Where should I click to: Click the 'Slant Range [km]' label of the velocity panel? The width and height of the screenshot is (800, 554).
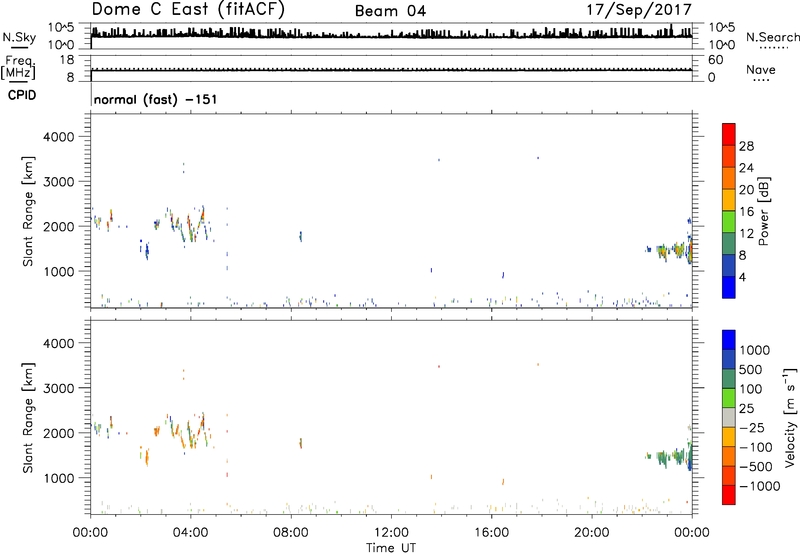(28, 418)
